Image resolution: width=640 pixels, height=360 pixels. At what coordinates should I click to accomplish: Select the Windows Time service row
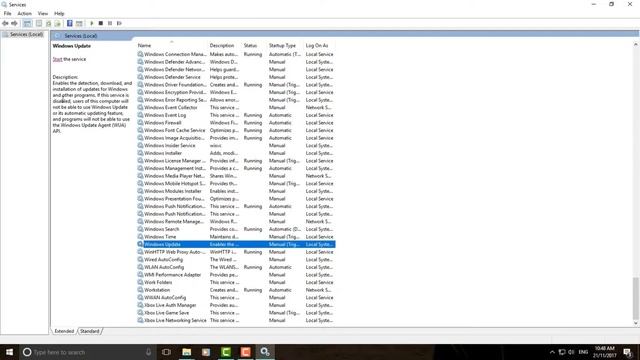pyautogui.click(x=236, y=237)
